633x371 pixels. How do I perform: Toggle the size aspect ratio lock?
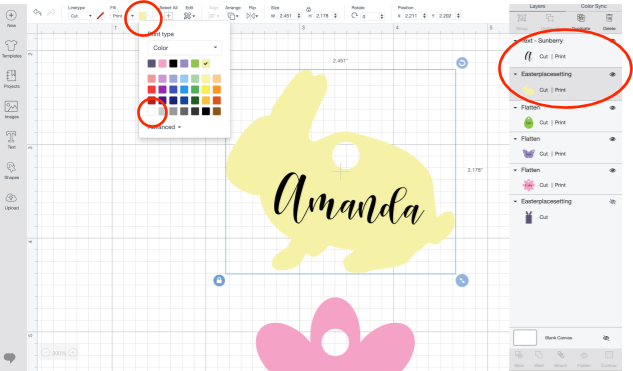pyautogui.click(x=308, y=9)
